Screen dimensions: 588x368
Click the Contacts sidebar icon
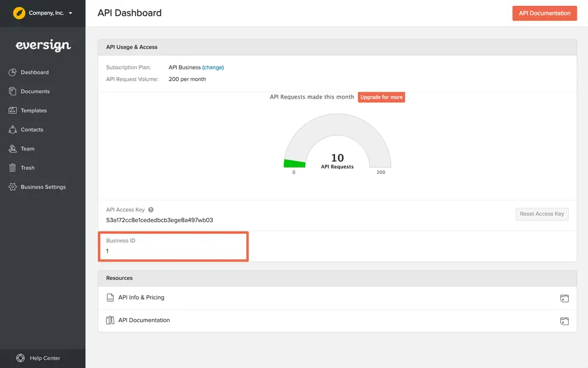pos(12,129)
